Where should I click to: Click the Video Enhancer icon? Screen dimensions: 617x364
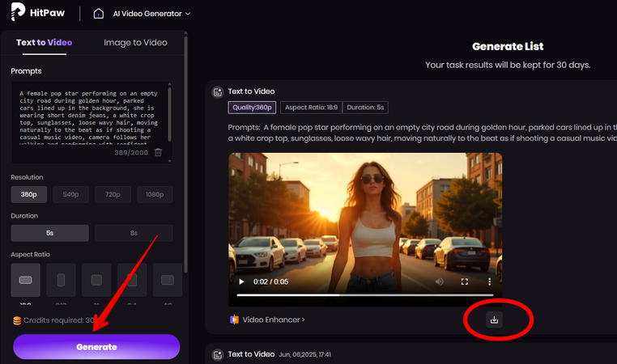coord(234,320)
